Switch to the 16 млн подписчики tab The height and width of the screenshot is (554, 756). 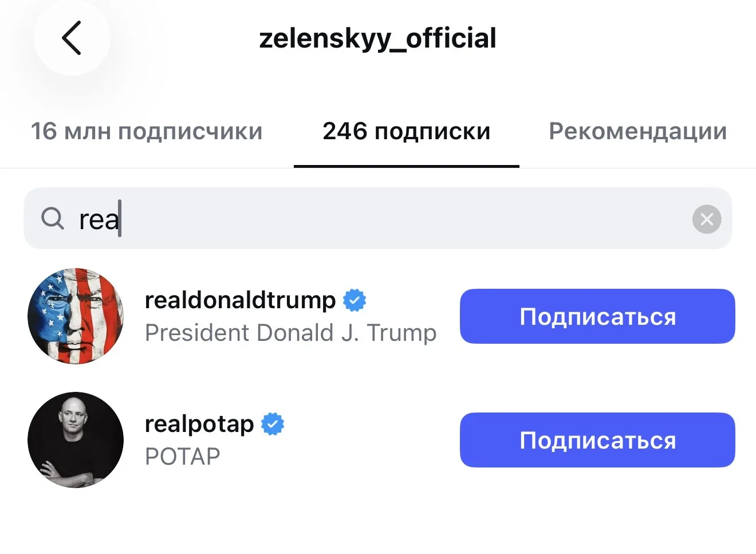[147, 131]
